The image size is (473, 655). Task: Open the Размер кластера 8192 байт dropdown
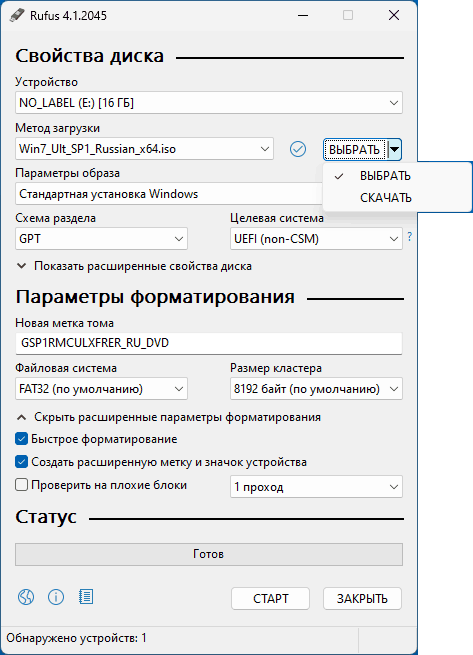[316, 389]
